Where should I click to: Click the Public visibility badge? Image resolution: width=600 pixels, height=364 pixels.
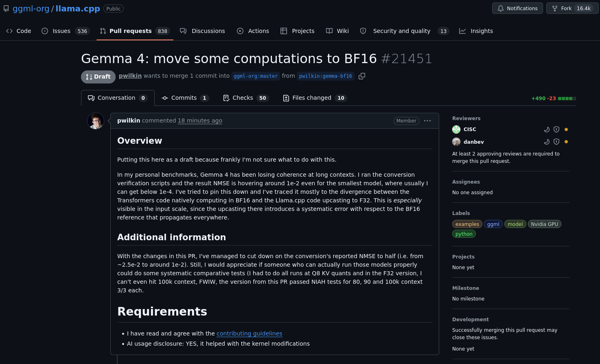click(114, 9)
